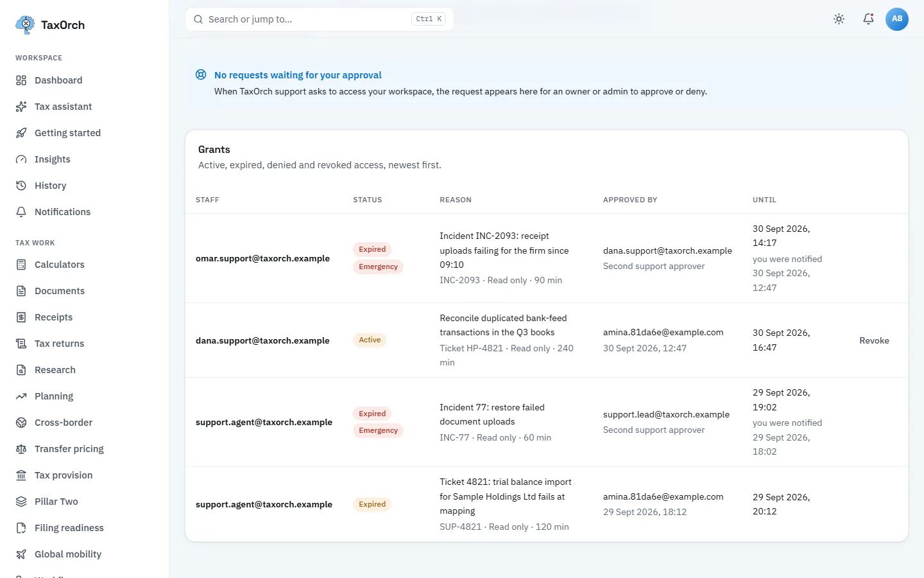Click support.lead@taxorch.example approver
This screenshot has width=924, height=578.
pyautogui.click(x=666, y=414)
